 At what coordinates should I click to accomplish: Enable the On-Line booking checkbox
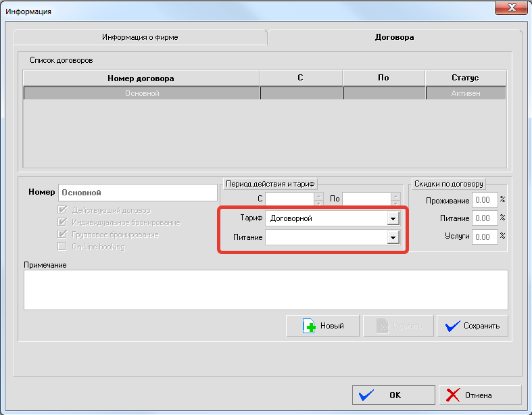click(x=63, y=247)
